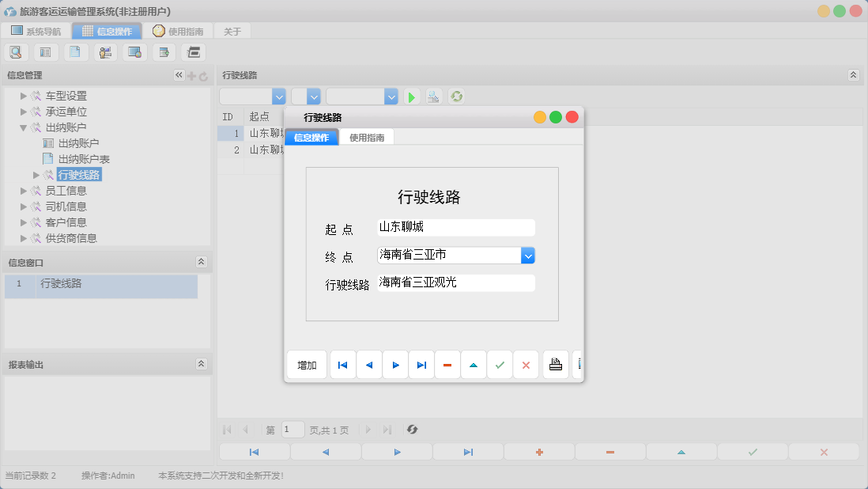Click the magnifier search icon on the toolbar
The image size is (868, 489).
point(16,51)
